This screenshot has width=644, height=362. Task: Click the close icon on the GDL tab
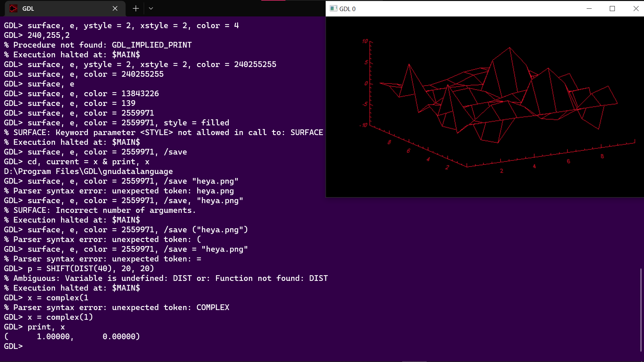(115, 8)
